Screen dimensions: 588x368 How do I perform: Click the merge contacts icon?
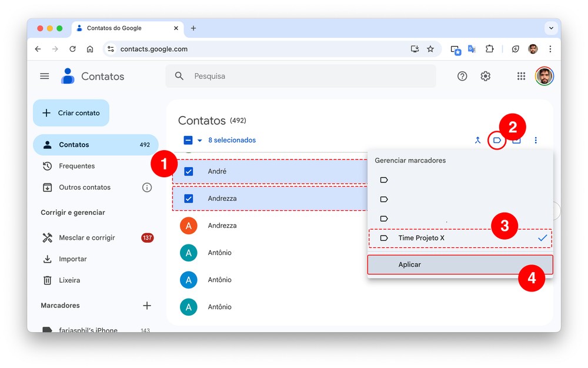coord(478,140)
